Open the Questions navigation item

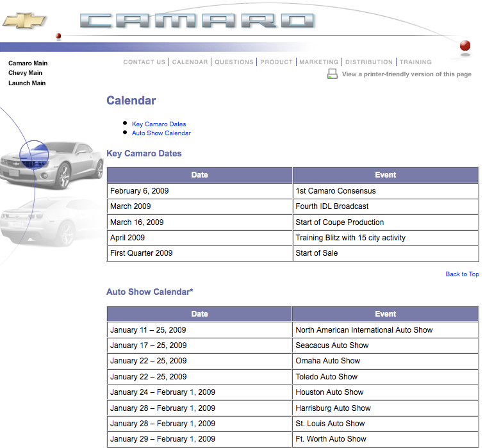point(234,62)
